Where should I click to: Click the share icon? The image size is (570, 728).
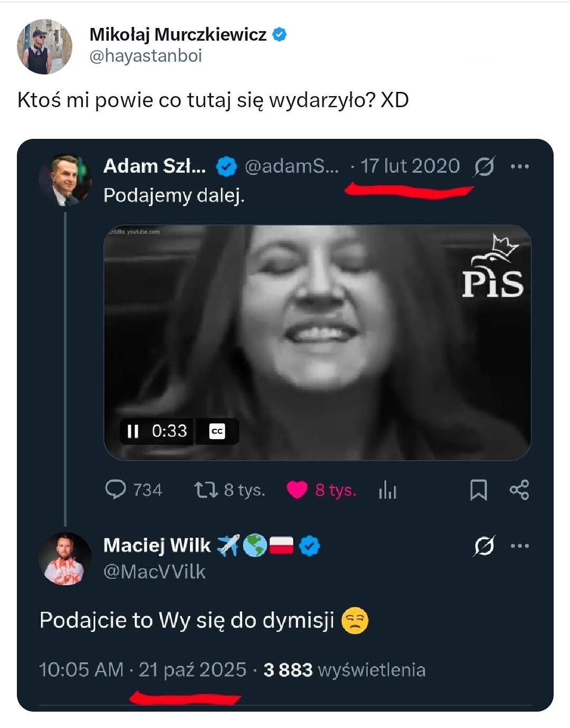pos(519,490)
